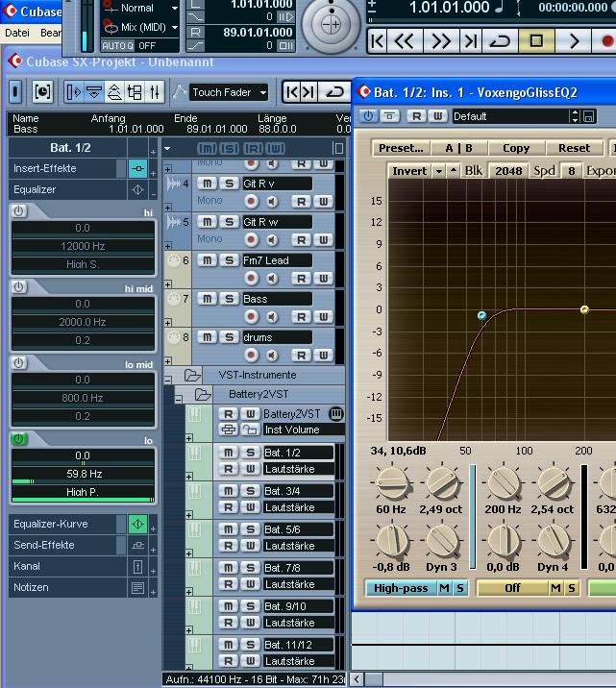Click the transport Record button

(x=606, y=41)
